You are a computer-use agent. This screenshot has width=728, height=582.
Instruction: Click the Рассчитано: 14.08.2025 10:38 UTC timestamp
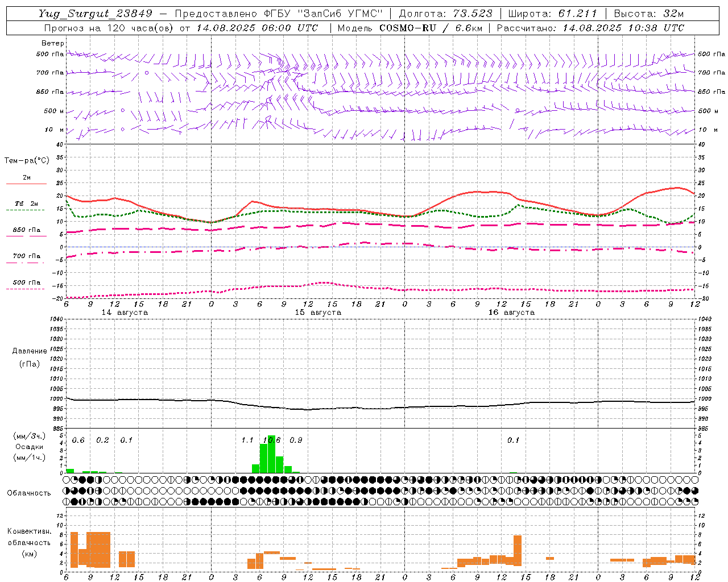coord(590,28)
